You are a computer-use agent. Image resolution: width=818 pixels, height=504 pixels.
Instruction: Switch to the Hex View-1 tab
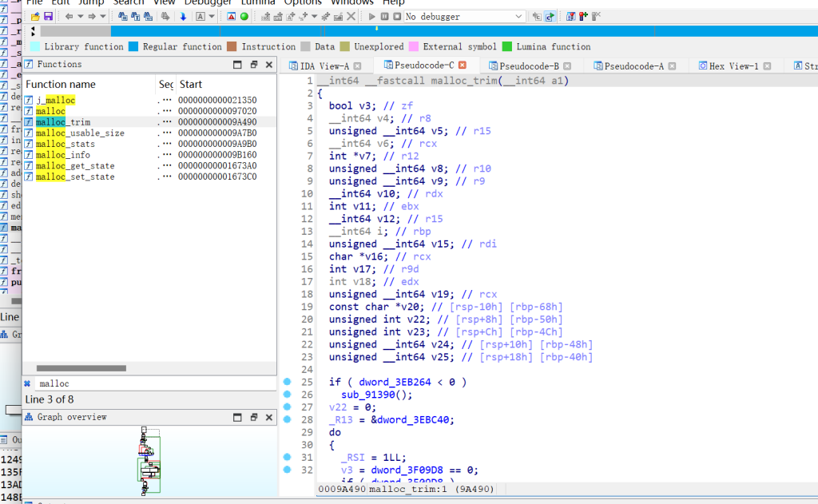click(x=733, y=65)
